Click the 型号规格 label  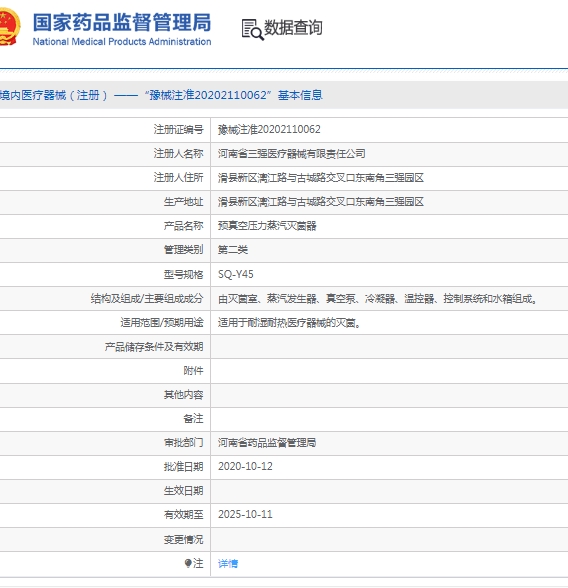(183, 274)
